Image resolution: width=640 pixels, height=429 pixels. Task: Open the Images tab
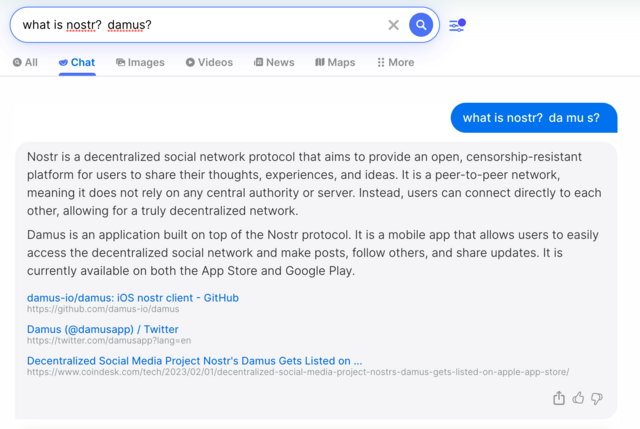(140, 62)
